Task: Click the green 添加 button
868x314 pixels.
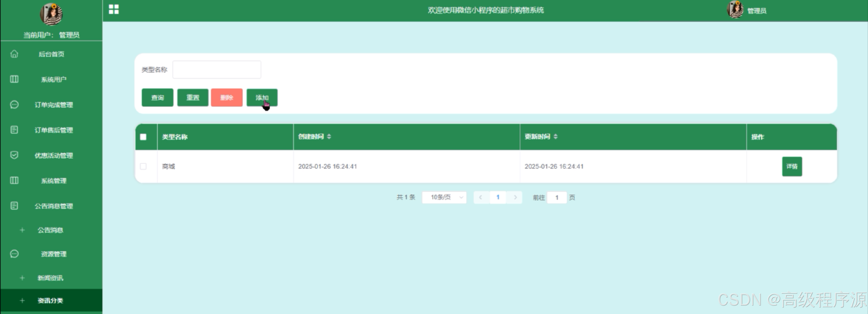Action: point(262,98)
